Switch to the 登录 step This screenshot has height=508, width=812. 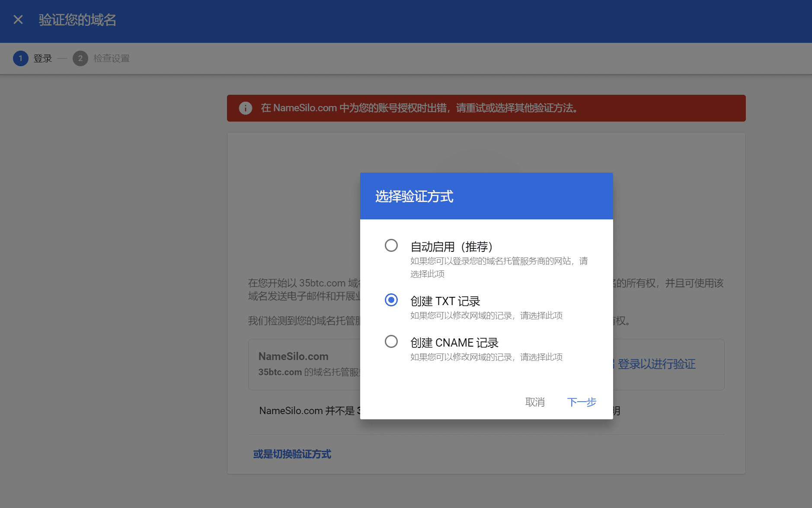(x=43, y=58)
